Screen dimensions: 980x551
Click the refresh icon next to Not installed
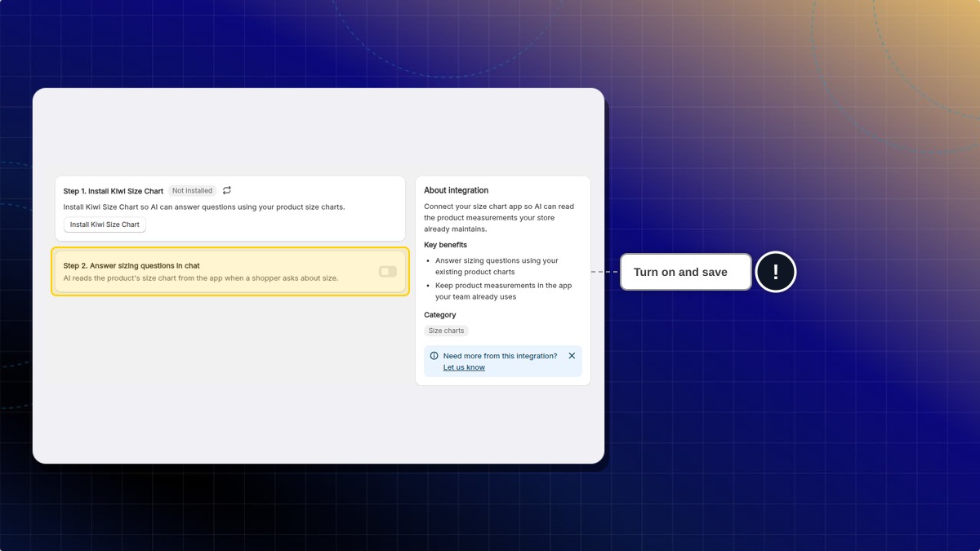pyautogui.click(x=227, y=190)
